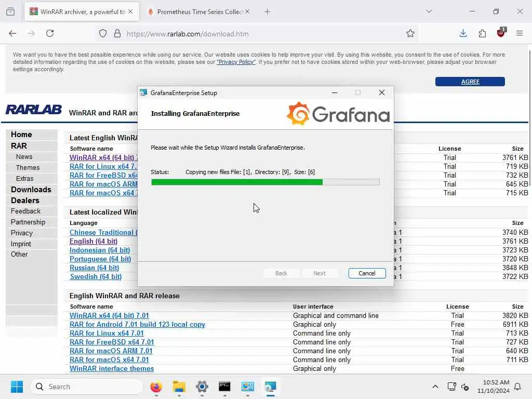Click the Swedish (64 bit) download link

[x=96, y=276]
